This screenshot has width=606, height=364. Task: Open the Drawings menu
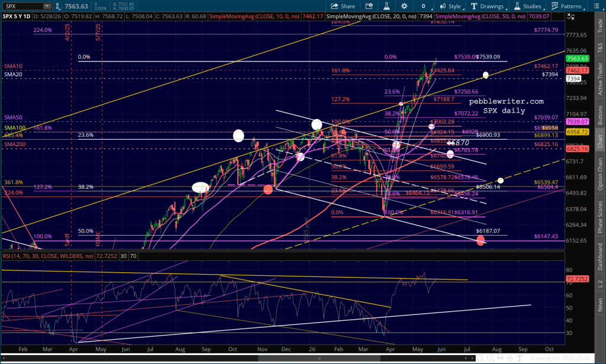(488, 6)
